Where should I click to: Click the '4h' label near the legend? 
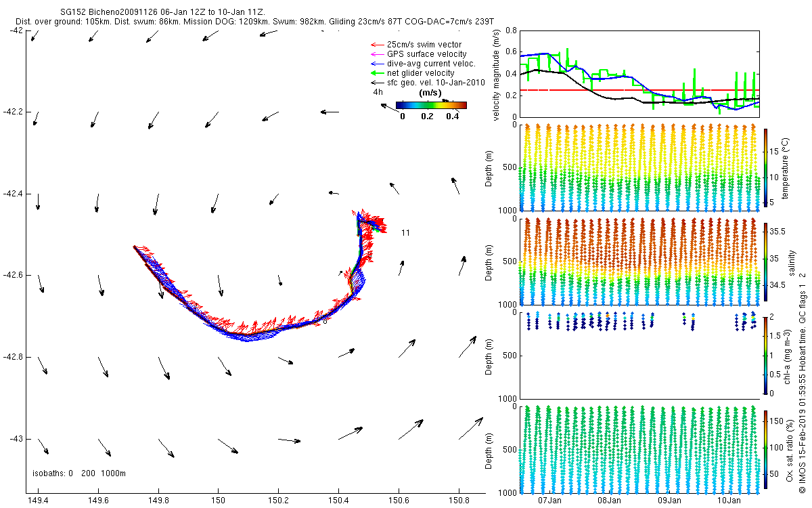(378, 92)
